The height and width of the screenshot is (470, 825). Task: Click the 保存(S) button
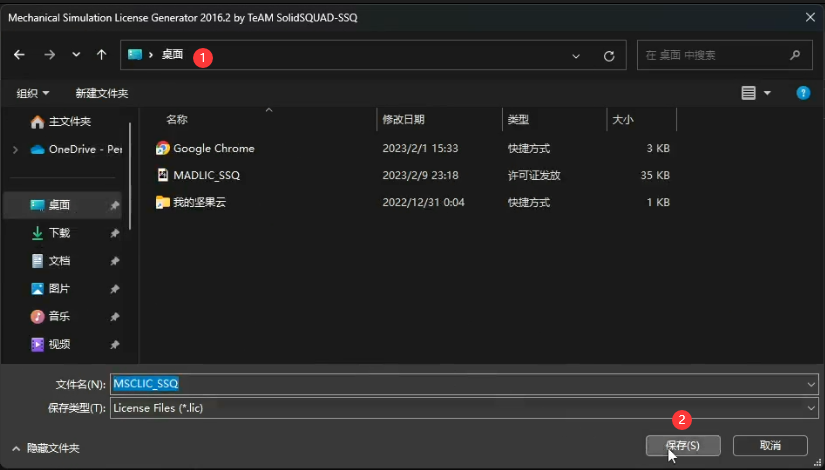683,446
